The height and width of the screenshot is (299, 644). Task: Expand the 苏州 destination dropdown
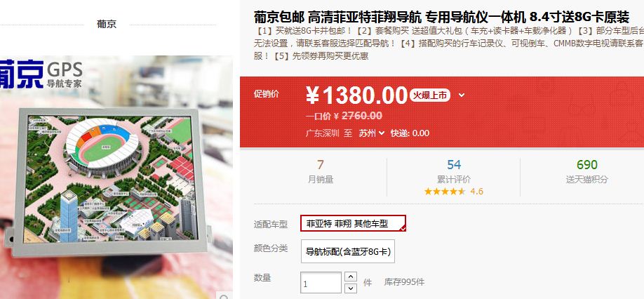372,133
